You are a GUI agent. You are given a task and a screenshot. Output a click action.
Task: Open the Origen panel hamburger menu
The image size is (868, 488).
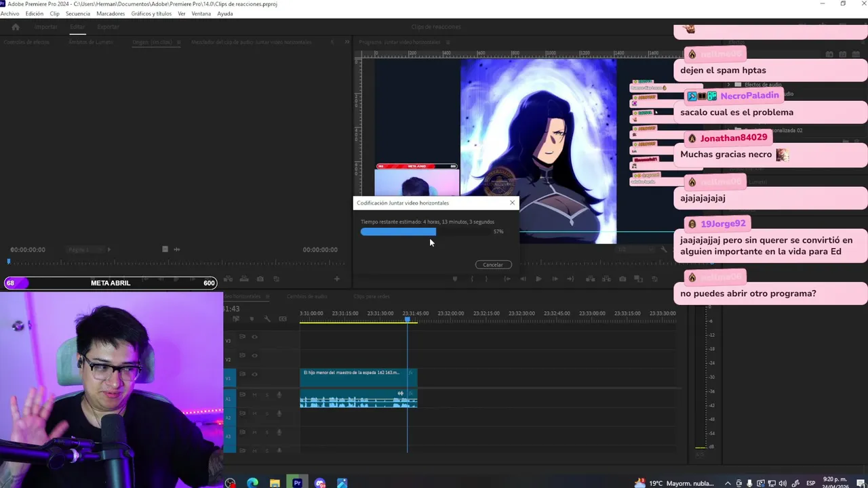(x=179, y=42)
